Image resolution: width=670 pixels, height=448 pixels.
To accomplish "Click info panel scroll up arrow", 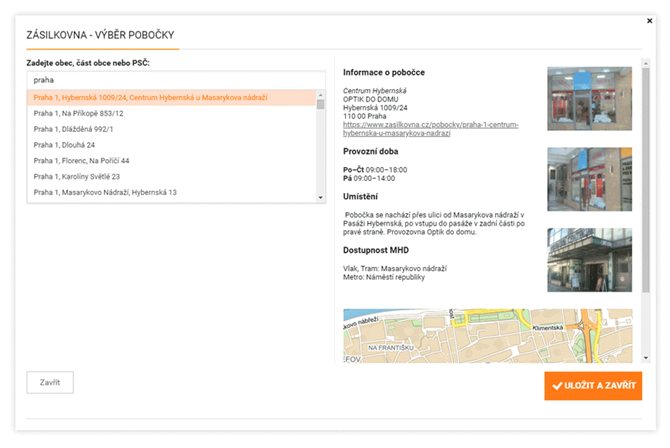I will [646, 63].
